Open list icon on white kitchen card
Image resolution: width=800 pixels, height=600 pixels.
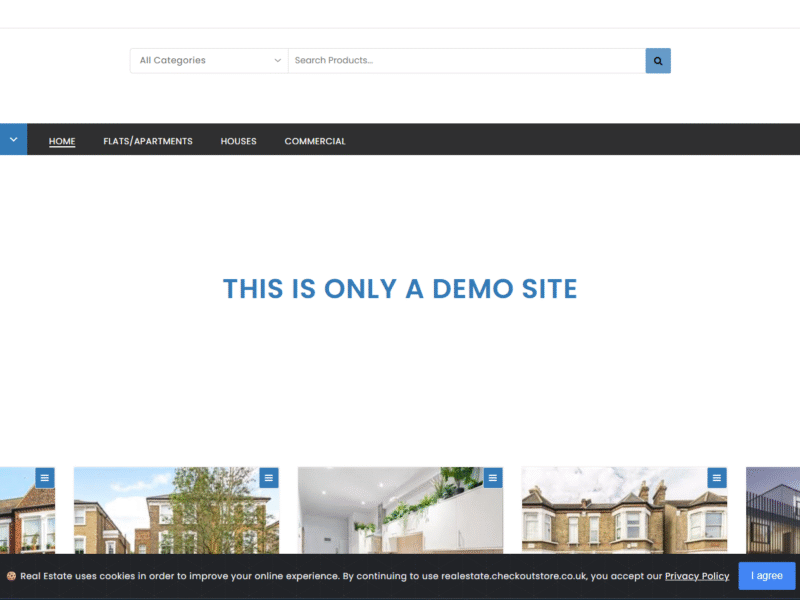[x=493, y=478]
